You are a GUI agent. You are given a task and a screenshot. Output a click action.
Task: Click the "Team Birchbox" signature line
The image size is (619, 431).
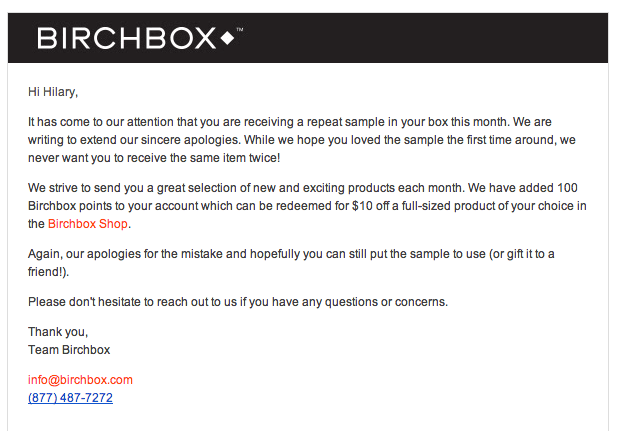pyautogui.click(x=69, y=350)
